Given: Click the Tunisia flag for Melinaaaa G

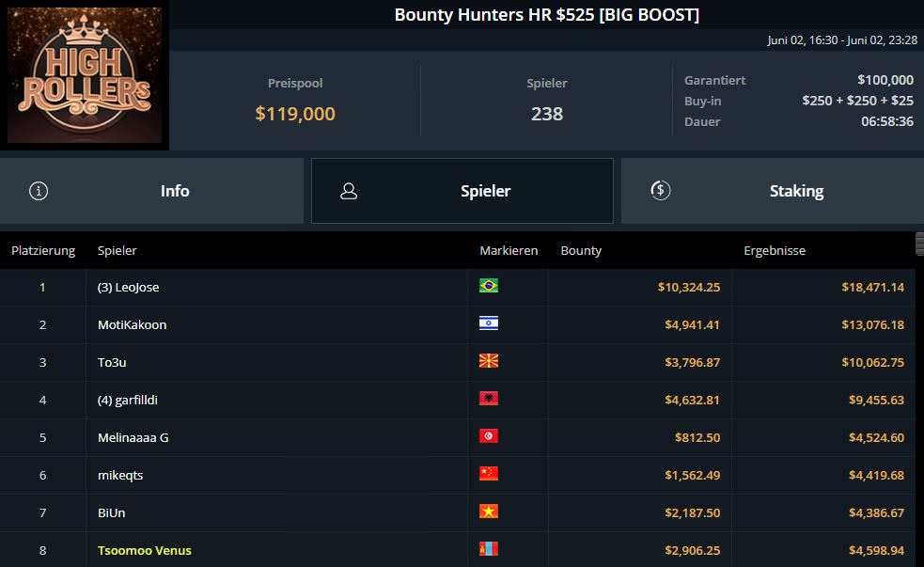Looking at the screenshot, I should (489, 436).
